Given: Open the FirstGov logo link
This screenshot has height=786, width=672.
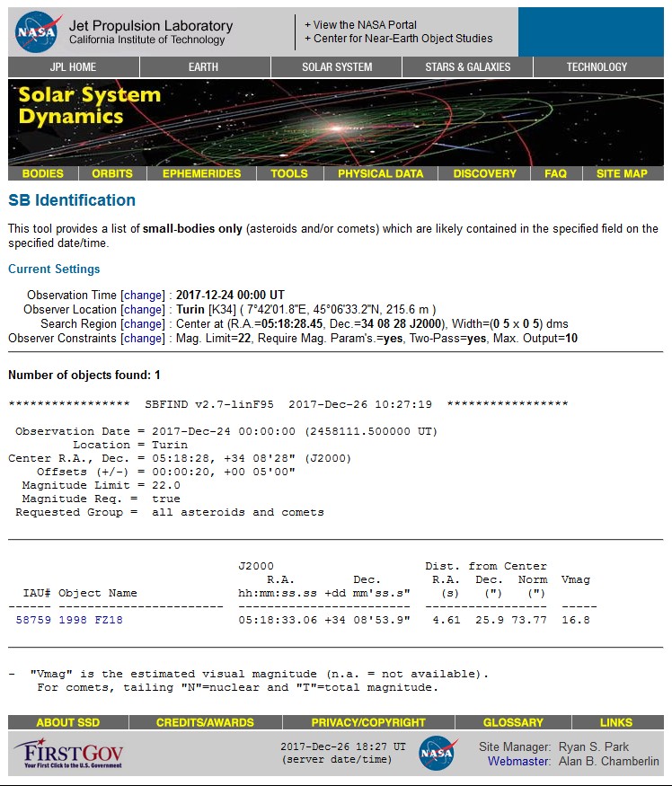Looking at the screenshot, I should 68,753.
